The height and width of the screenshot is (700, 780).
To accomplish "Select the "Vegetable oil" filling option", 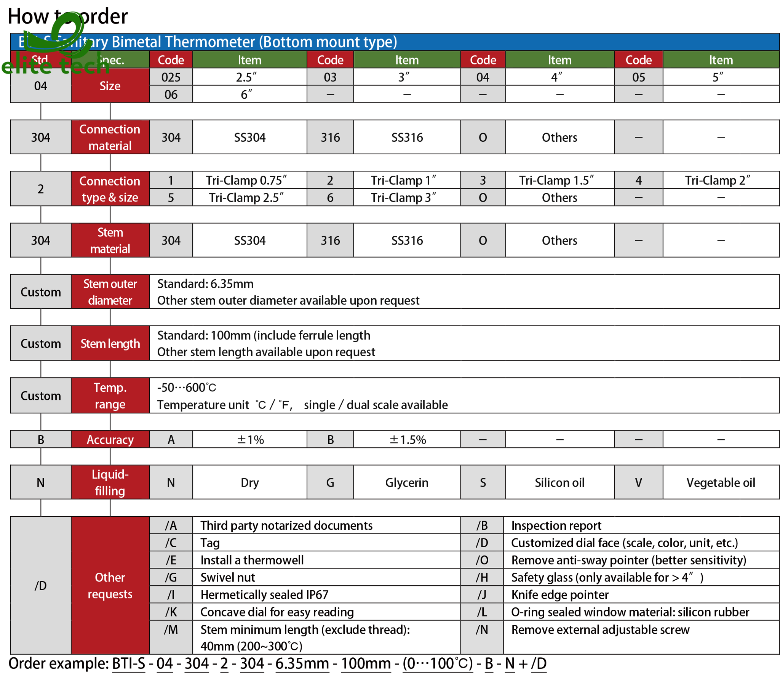I will coord(721,482).
